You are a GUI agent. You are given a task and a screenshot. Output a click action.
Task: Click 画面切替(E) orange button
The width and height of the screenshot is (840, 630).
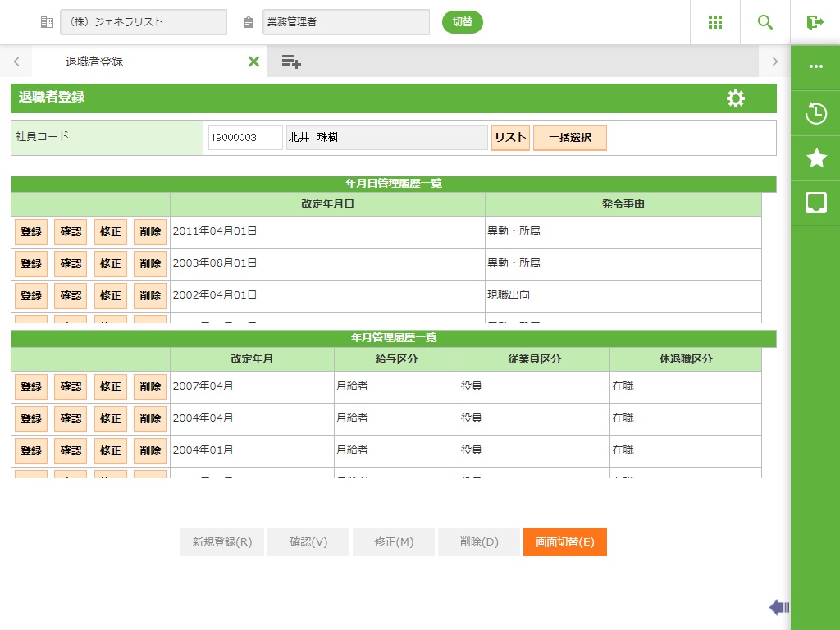coord(565,542)
